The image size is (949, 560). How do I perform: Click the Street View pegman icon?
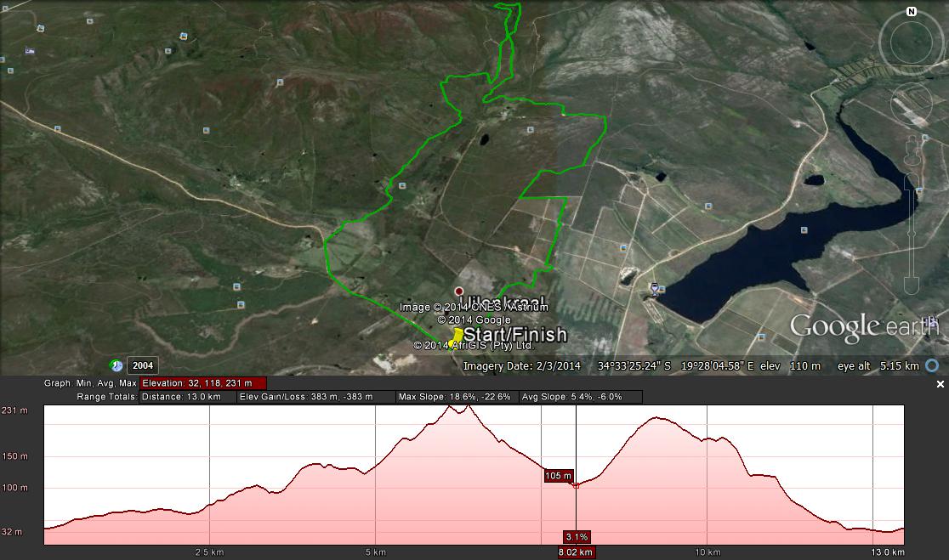[911, 150]
